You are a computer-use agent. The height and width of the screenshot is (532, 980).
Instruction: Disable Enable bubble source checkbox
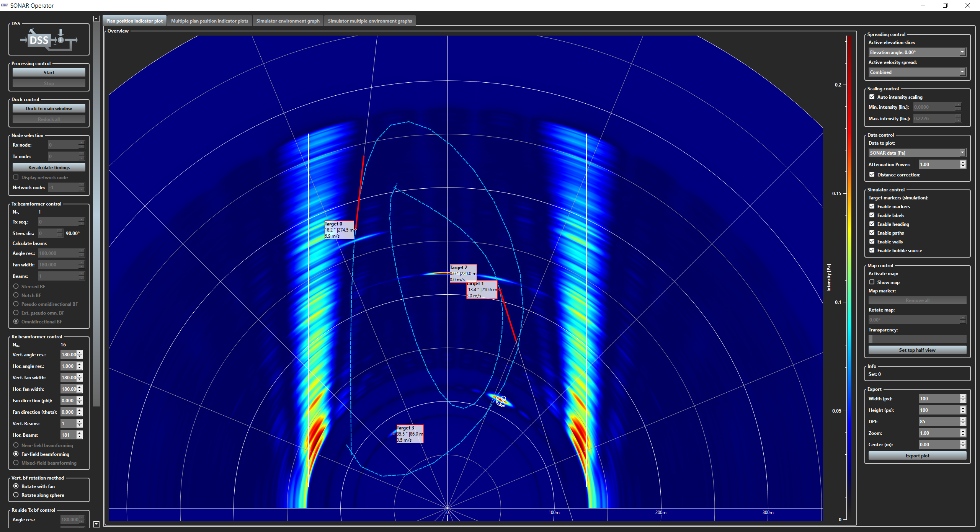pos(872,250)
